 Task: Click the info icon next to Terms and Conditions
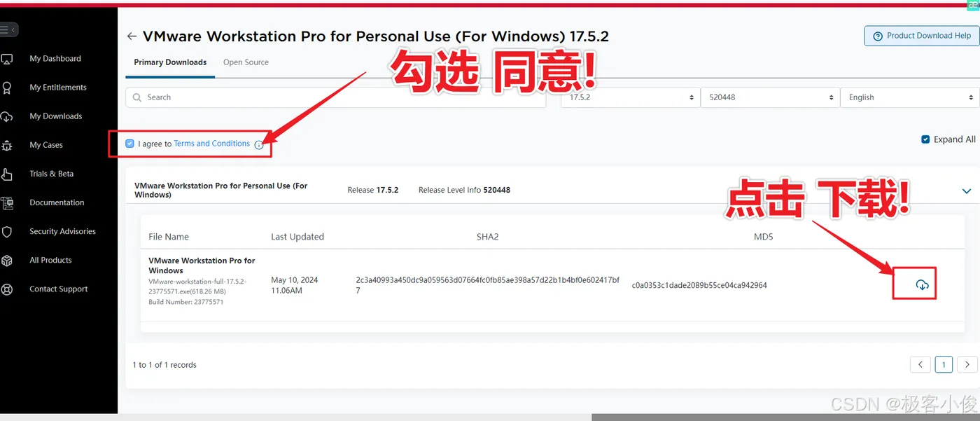(259, 145)
